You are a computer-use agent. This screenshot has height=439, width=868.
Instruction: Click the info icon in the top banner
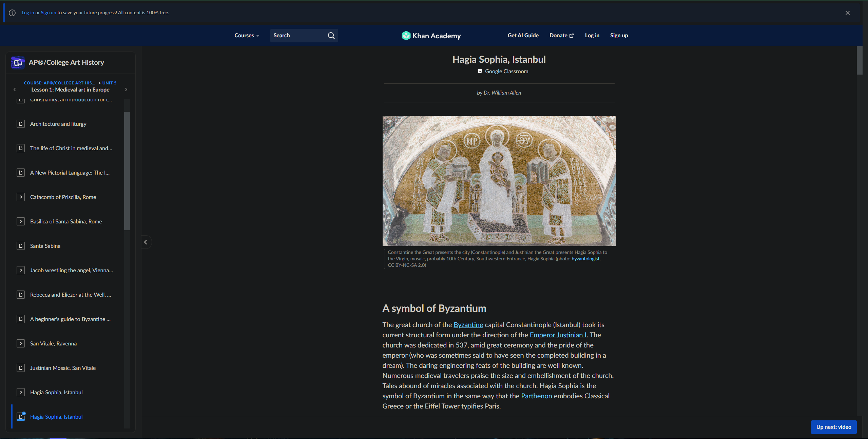pos(12,13)
